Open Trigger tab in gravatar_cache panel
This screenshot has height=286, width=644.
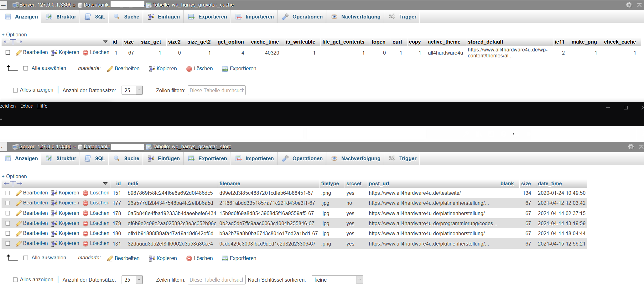pyautogui.click(x=402, y=17)
